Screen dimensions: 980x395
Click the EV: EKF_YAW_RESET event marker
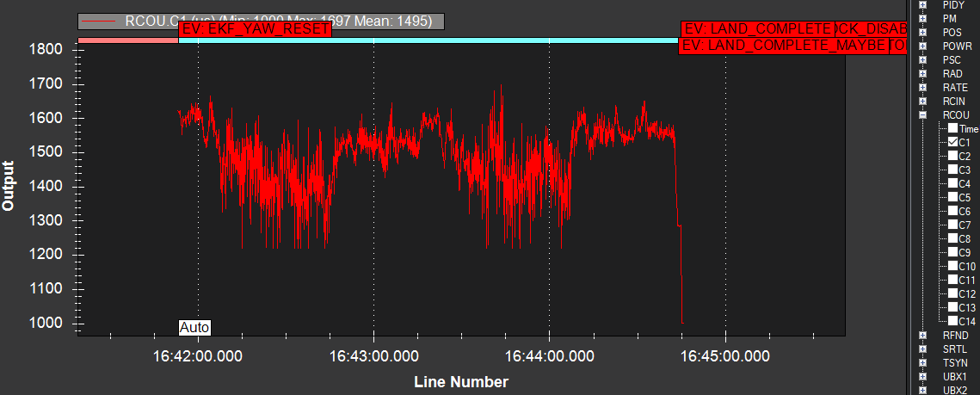pos(255,29)
